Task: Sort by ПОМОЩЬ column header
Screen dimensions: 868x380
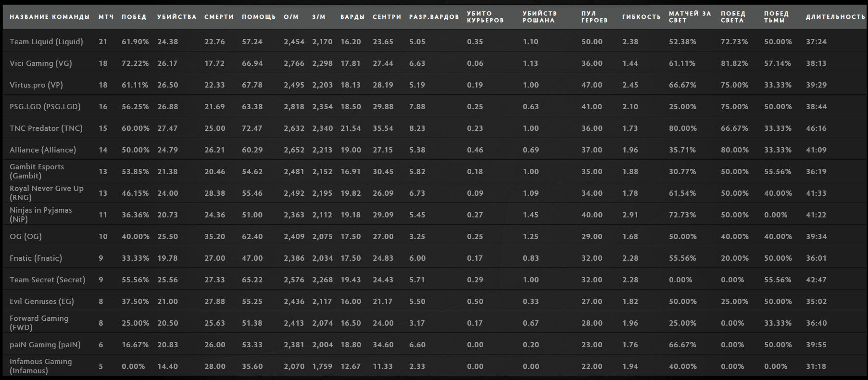Action: point(259,17)
